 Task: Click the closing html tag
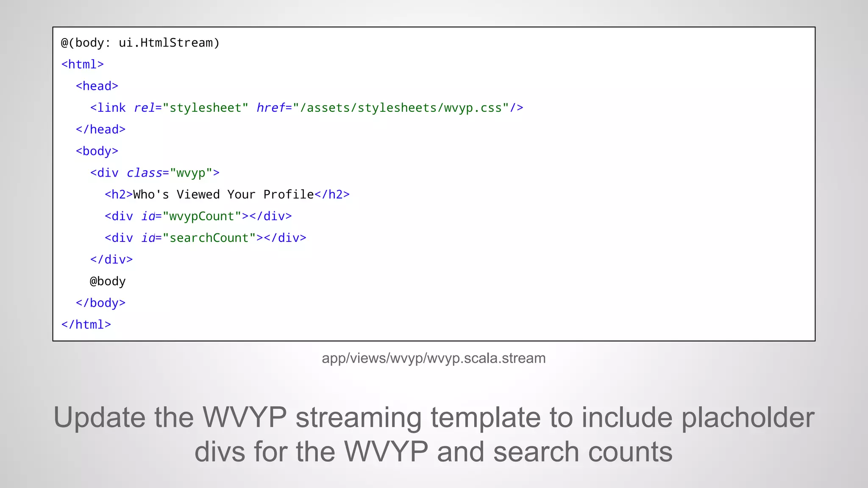point(86,324)
